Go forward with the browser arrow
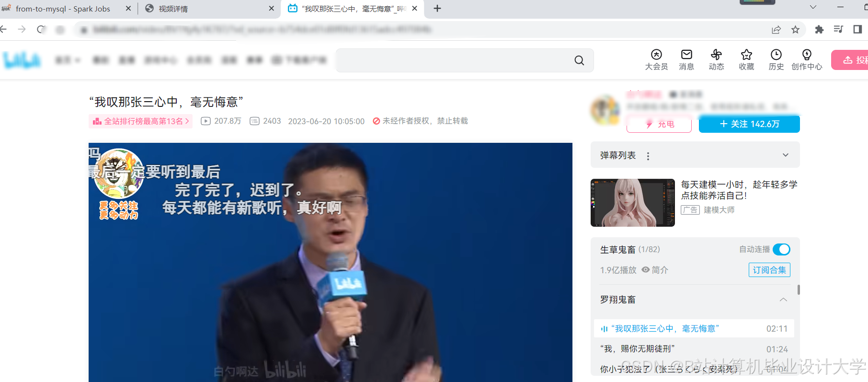 22,30
